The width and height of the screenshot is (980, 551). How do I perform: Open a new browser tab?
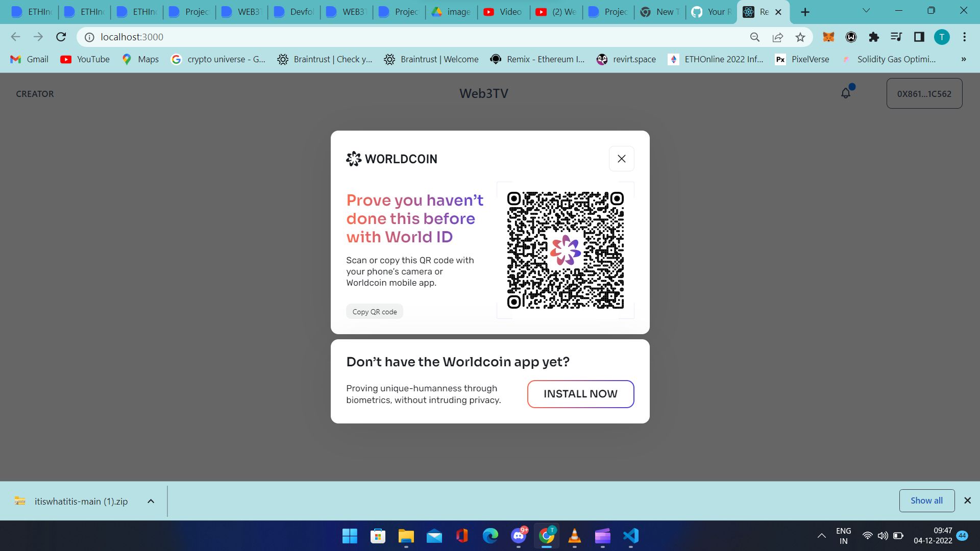pos(805,12)
